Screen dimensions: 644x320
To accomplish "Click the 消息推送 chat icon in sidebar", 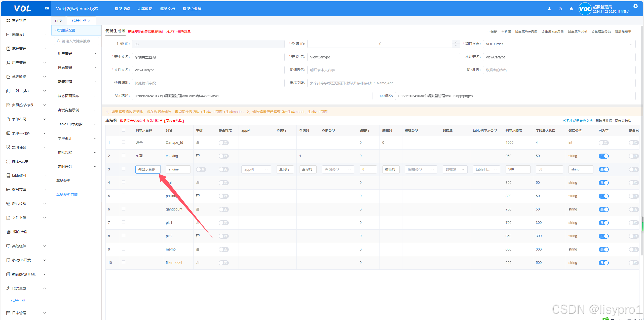I will [x=9, y=232].
